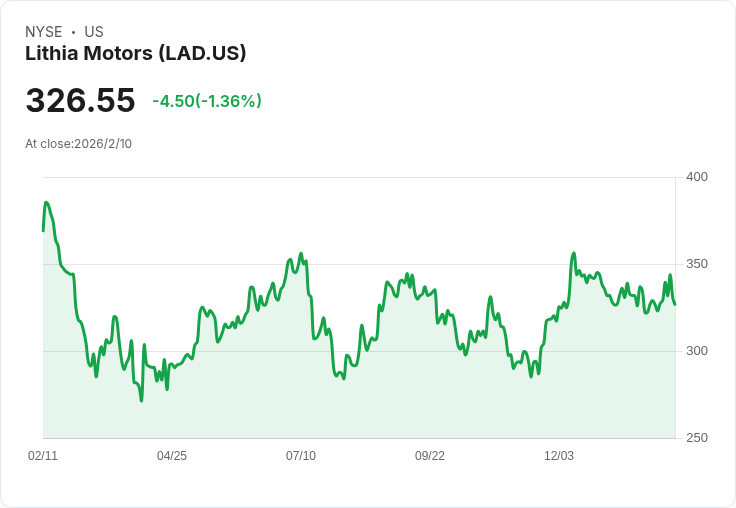Image resolution: width=736 pixels, height=508 pixels.
Task: Click the NYSE exchange label
Action: (x=44, y=32)
